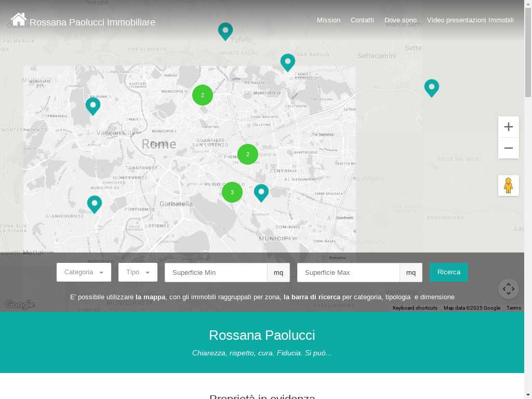Click the house logo icon
This screenshot has width=532, height=399.
click(x=19, y=19)
